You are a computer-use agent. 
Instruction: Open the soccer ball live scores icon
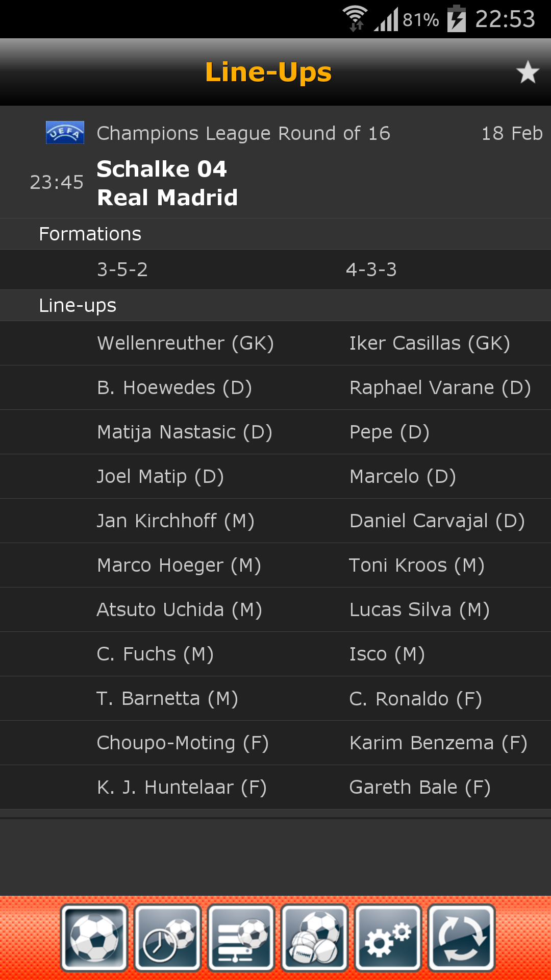[94, 938]
